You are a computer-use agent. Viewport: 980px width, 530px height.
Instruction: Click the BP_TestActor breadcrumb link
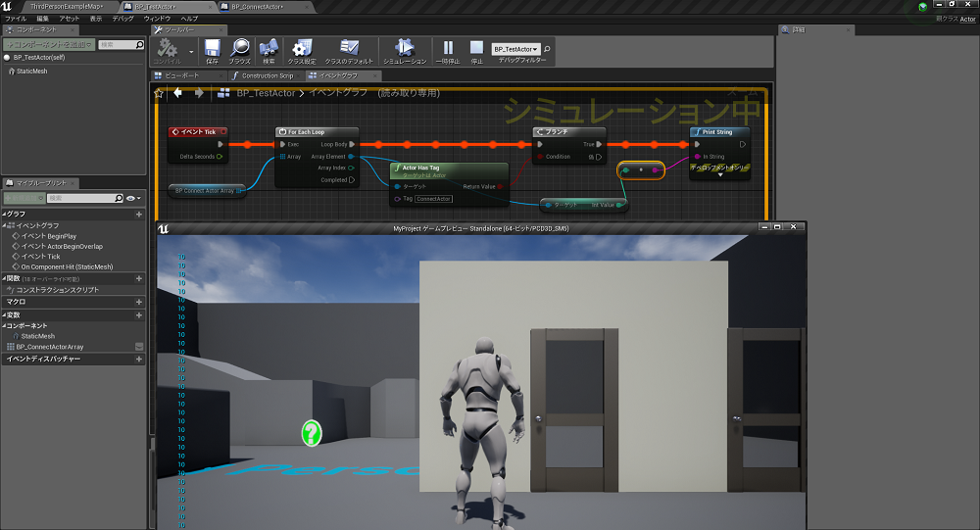pos(266,93)
